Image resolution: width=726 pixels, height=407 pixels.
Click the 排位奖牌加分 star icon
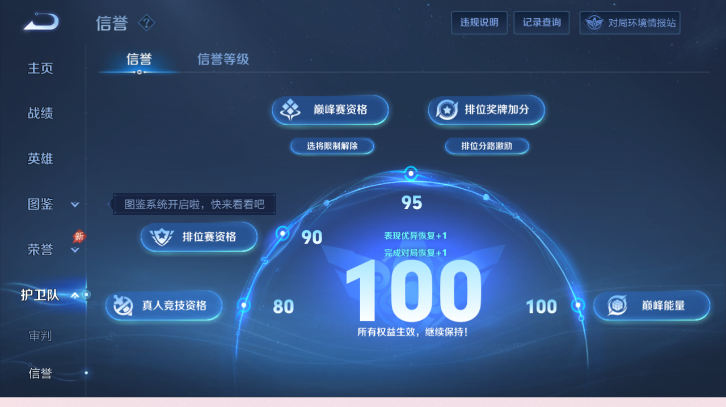[447, 110]
